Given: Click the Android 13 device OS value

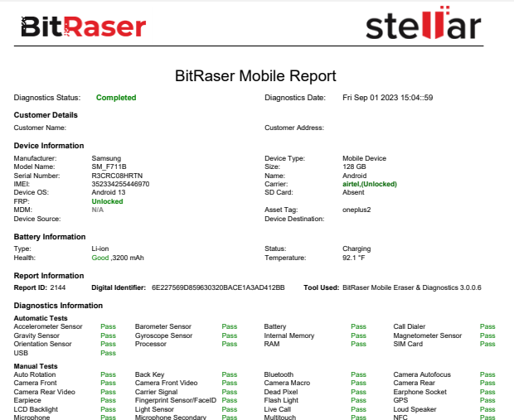Looking at the screenshot, I should tap(109, 192).
